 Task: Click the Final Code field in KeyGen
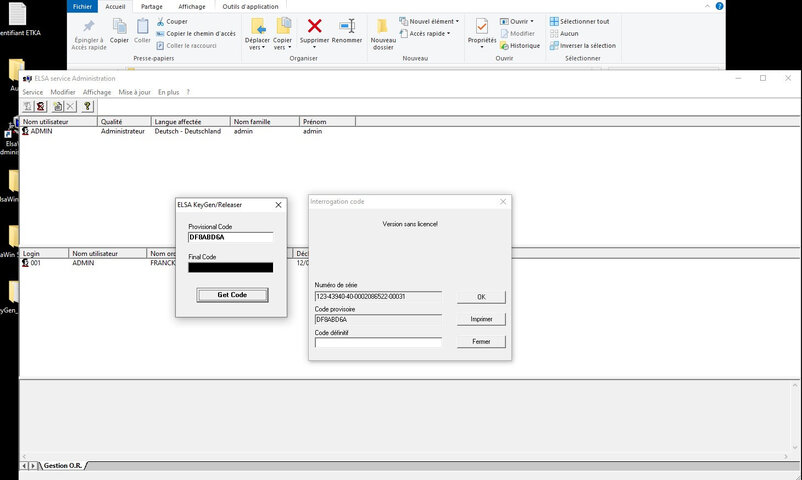coord(231,267)
